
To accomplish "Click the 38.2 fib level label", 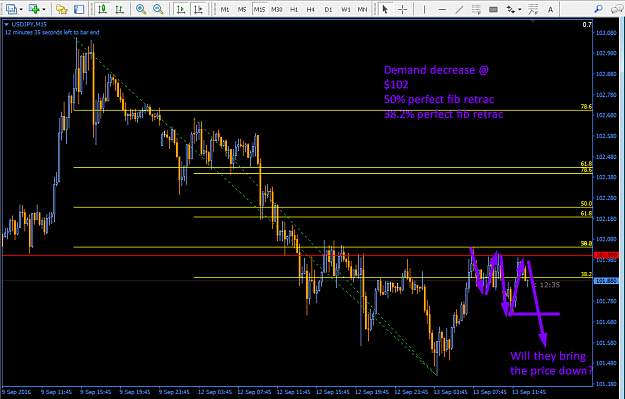I will (586, 274).
